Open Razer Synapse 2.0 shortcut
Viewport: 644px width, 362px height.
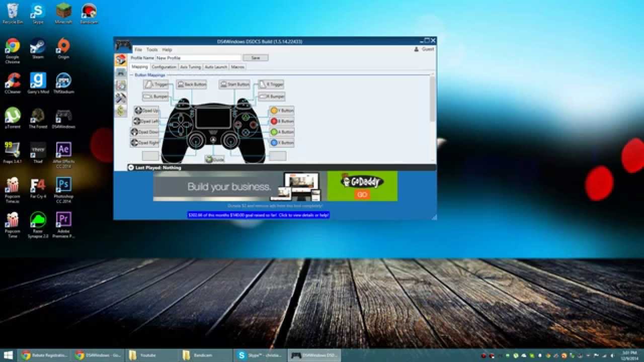[38, 224]
